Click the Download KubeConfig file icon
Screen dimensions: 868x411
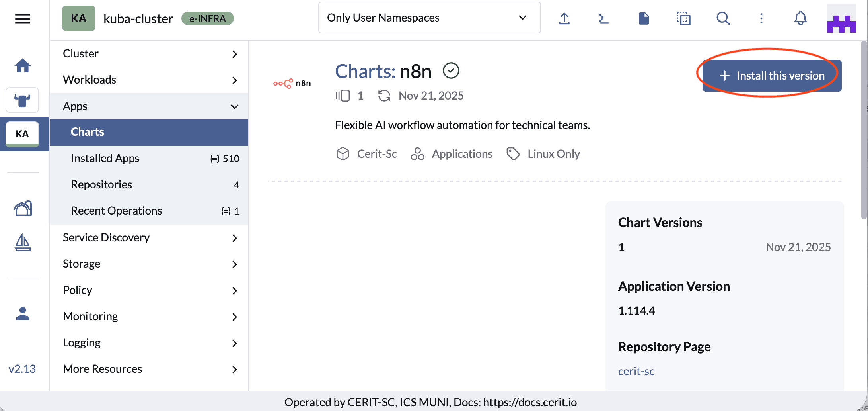click(x=644, y=18)
